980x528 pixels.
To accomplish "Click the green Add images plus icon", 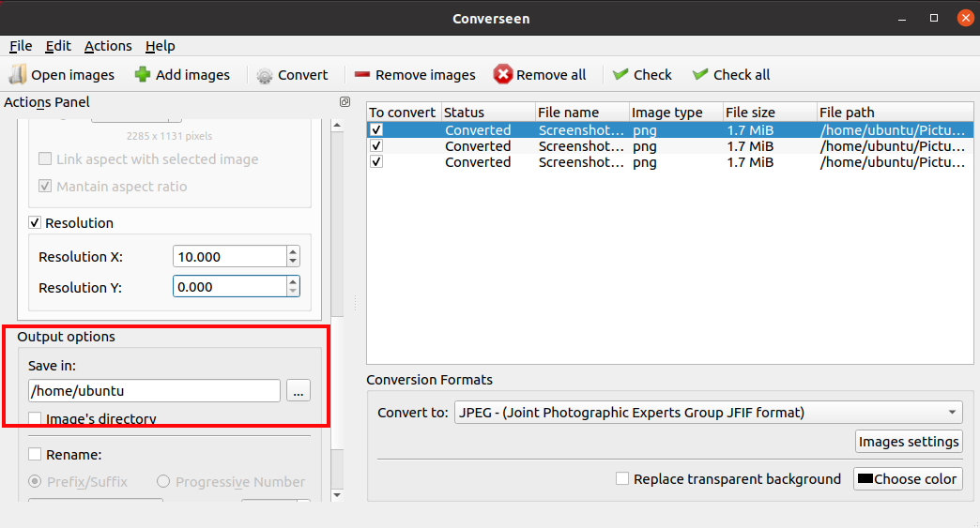I will [x=143, y=74].
